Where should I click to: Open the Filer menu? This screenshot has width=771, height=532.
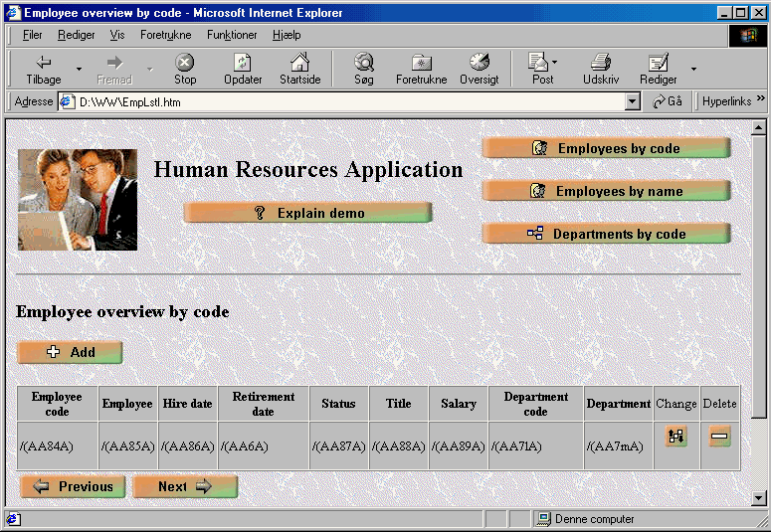[x=32, y=35]
